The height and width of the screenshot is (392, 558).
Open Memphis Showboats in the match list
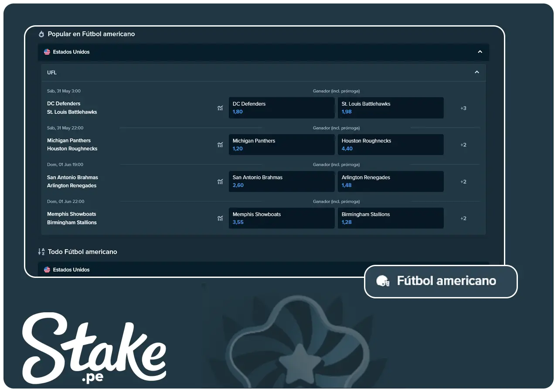(x=71, y=214)
